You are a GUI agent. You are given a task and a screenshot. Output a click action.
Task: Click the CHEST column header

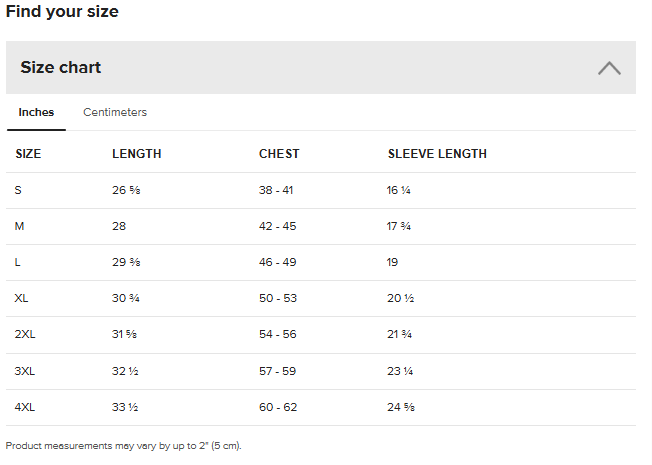(x=279, y=154)
